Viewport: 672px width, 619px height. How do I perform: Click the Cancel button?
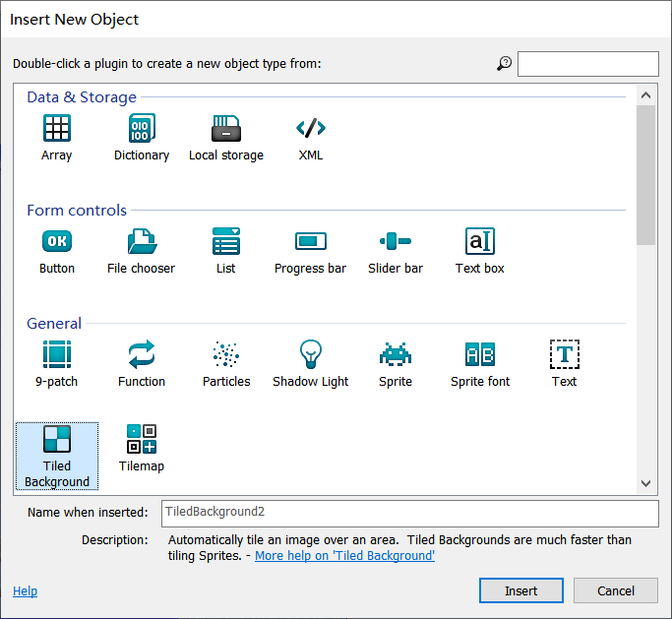[x=616, y=590]
